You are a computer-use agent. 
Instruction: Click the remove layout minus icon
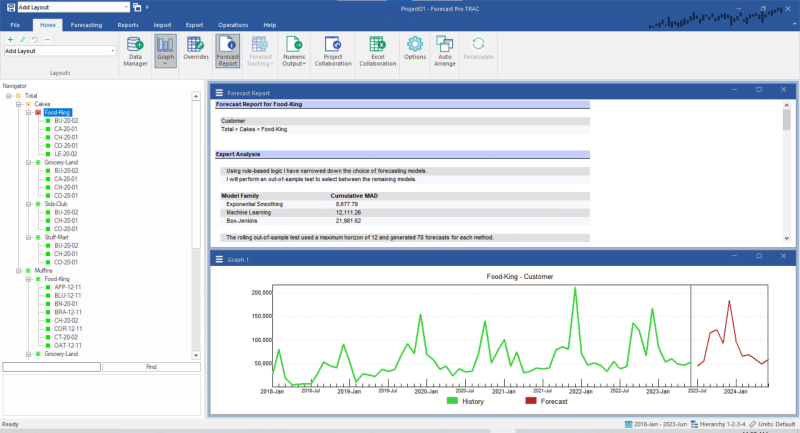pyautogui.click(x=47, y=39)
